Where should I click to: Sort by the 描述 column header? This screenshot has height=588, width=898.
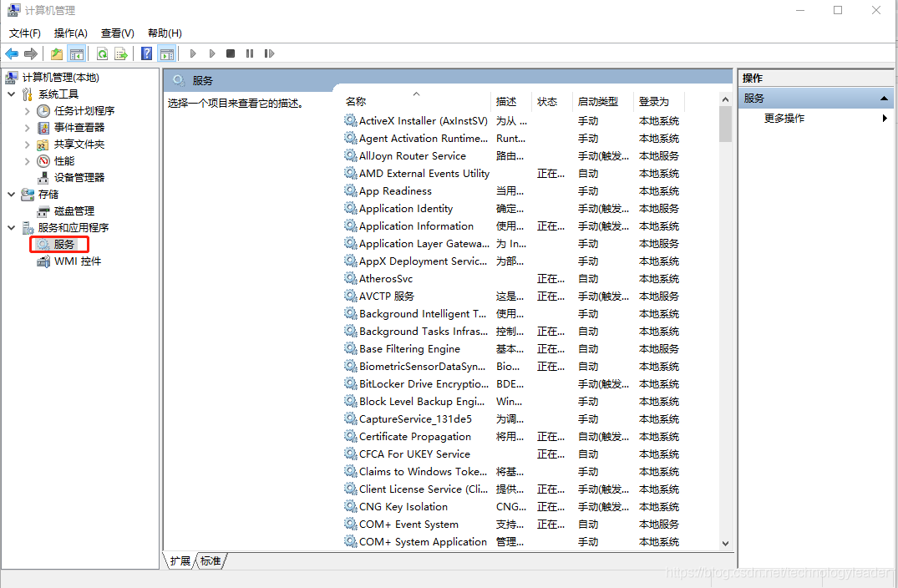511,101
